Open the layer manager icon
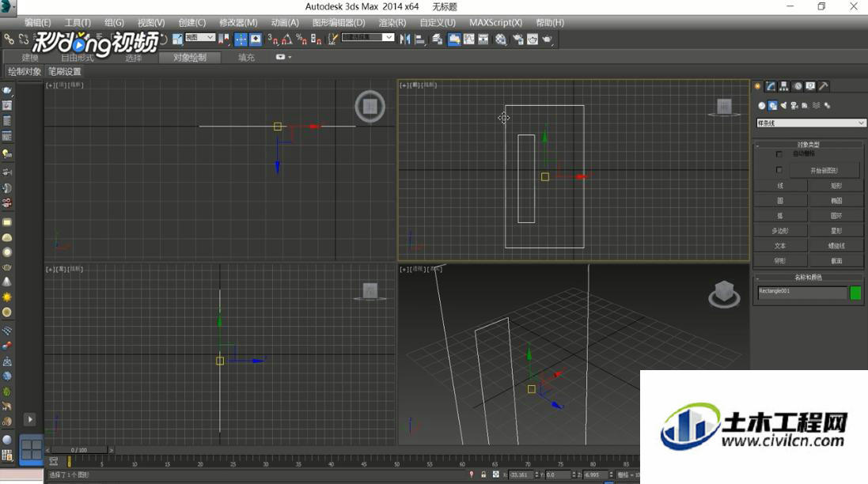 (438, 39)
